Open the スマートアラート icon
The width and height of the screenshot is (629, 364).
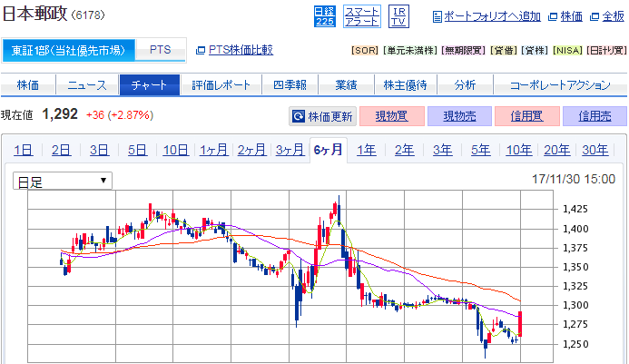click(362, 16)
